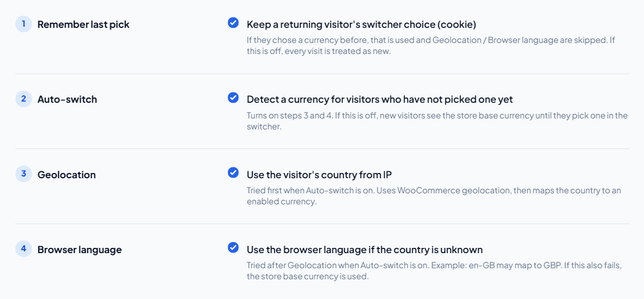Click the description mentioning store base currency until pick

[x=437, y=121]
